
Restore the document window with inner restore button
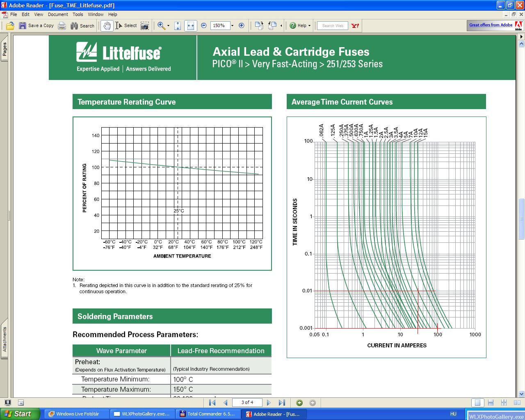click(513, 14)
